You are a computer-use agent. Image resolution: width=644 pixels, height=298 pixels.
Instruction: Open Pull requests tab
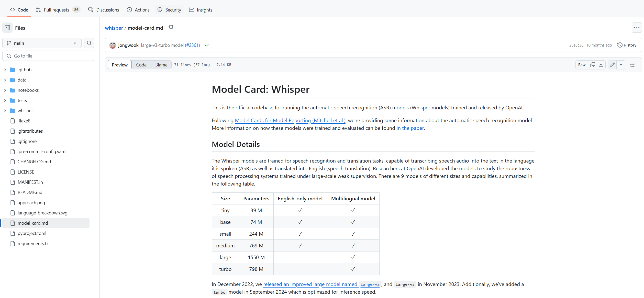point(58,10)
